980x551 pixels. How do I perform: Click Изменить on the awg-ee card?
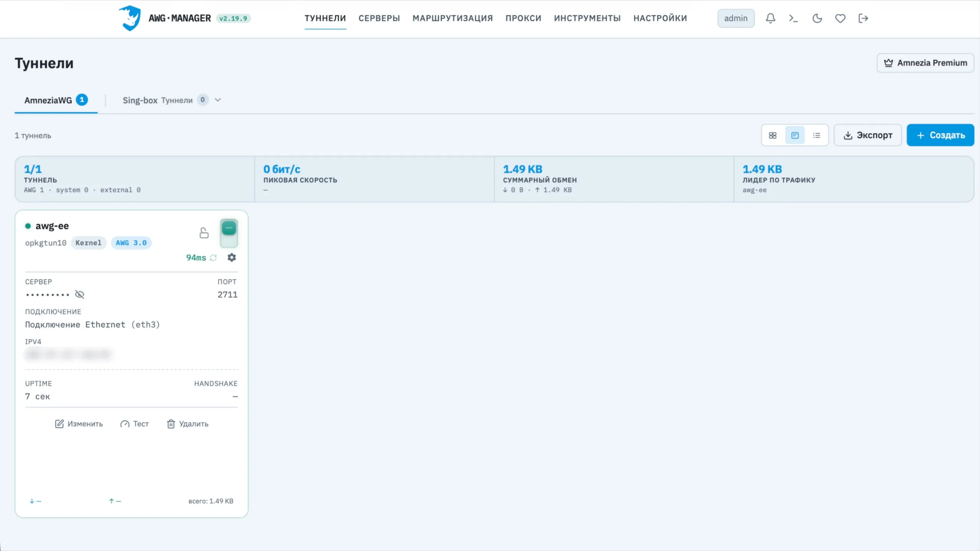click(x=79, y=424)
